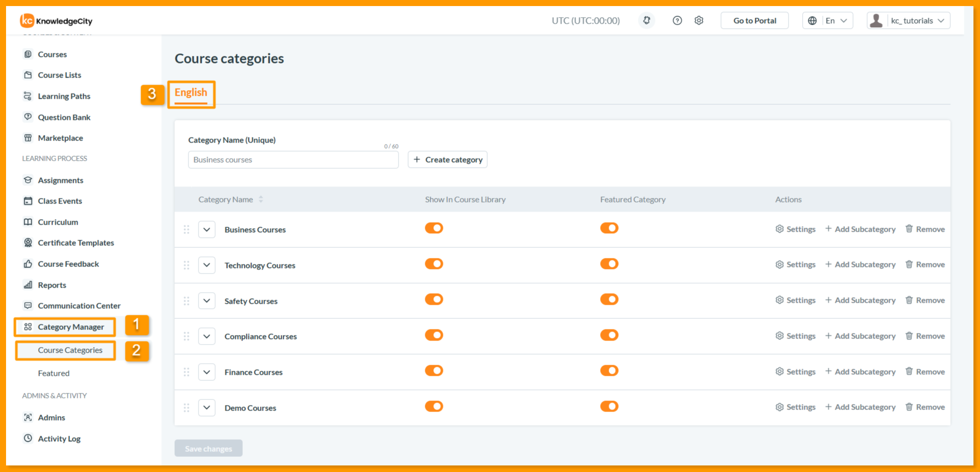Sort by Category Name column arrows
The width and height of the screenshot is (980, 472).
[261, 199]
